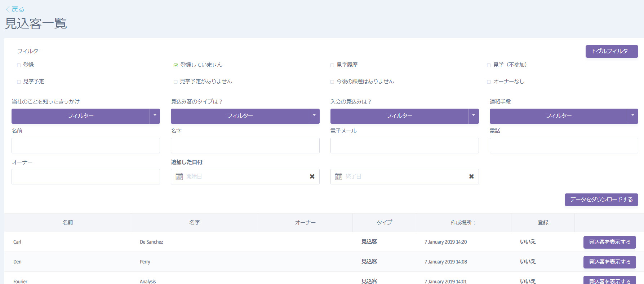The image size is (644, 284).
Task: Select the name cell Carl
Action: click(x=17, y=242)
